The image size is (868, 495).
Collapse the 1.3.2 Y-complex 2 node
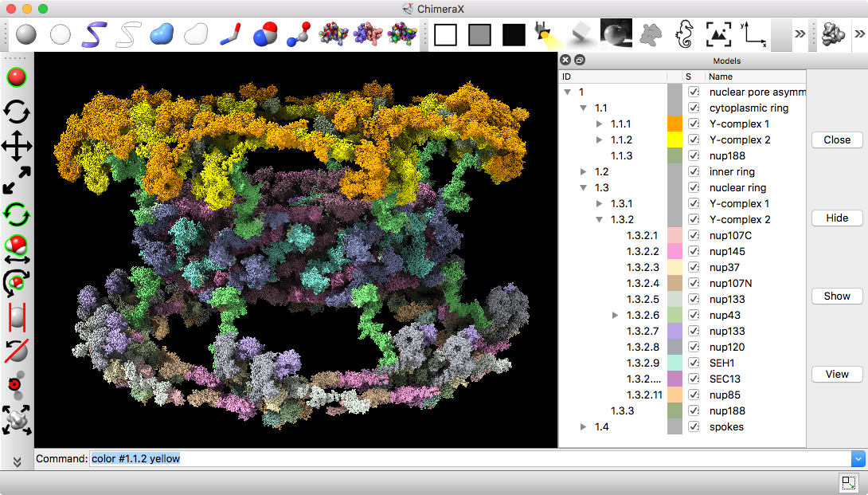[600, 220]
